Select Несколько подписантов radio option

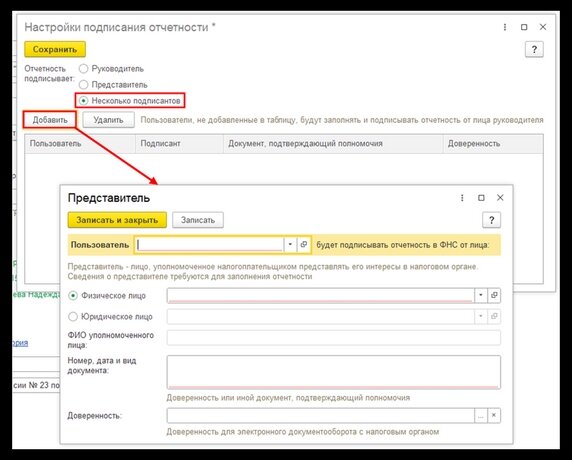[x=84, y=101]
